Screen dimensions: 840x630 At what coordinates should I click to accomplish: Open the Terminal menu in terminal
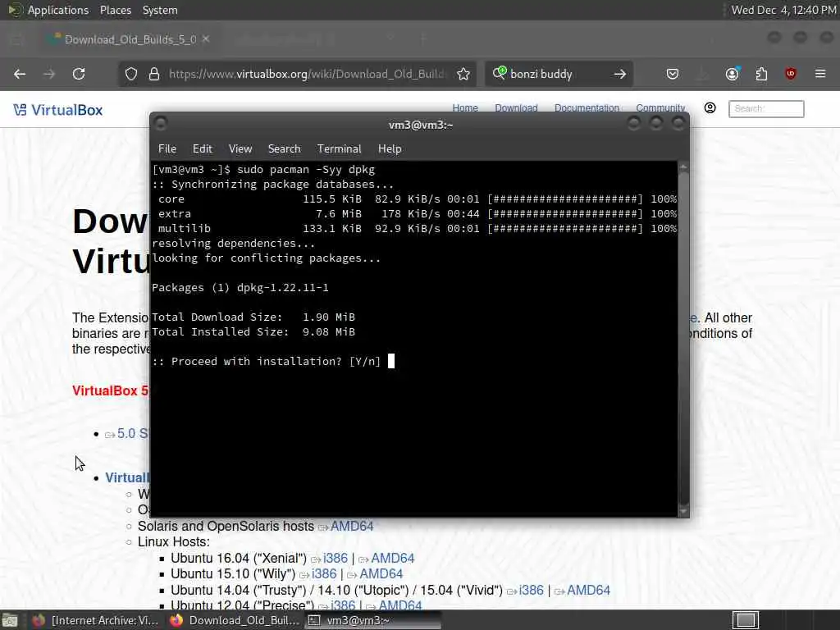point(339,149)
